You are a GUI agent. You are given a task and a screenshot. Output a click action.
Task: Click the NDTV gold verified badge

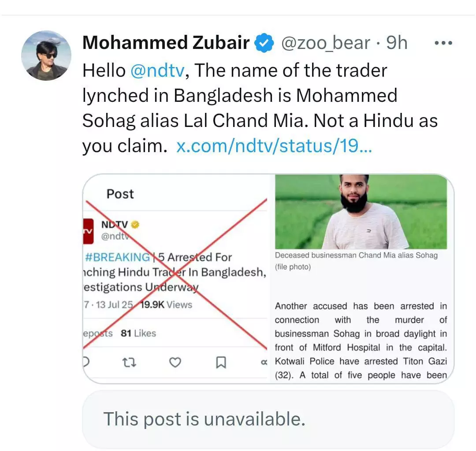tap(135, 224)
